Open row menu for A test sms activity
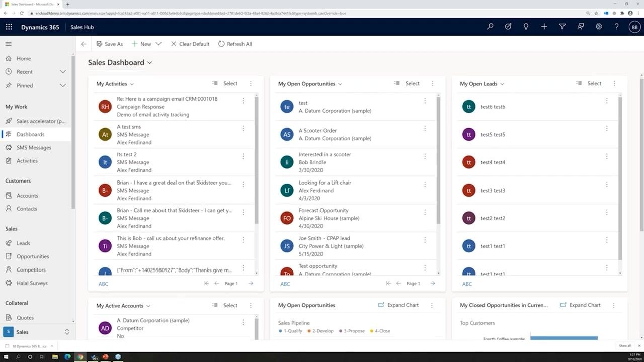The image size is (644, 362). coord(243,129)
